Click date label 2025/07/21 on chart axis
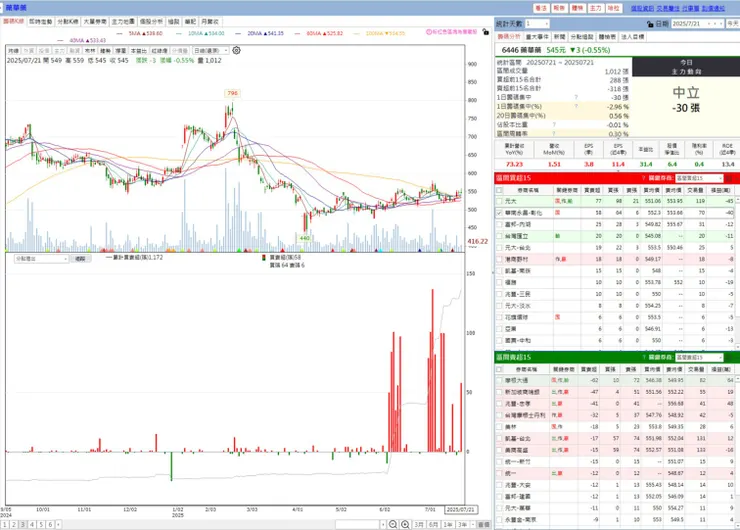740x530 pixels. tap(461, 510)
